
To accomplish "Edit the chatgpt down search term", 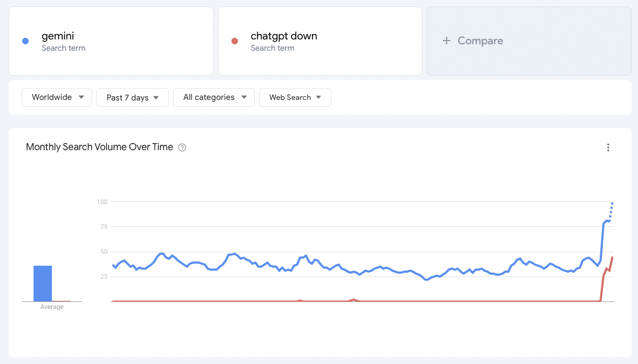I will (284, 36).
